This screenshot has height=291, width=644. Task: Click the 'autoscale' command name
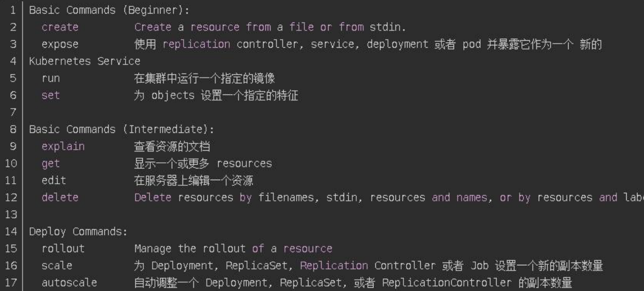[x=69, y=283]
